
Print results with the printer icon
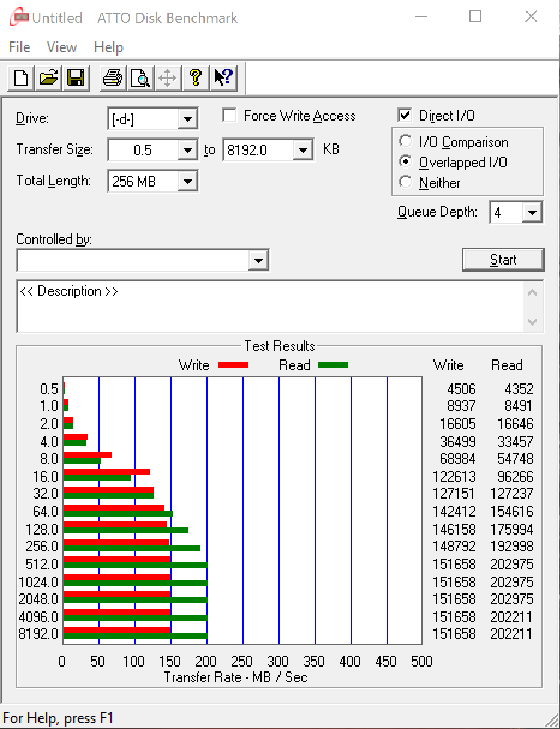point(113,78)
